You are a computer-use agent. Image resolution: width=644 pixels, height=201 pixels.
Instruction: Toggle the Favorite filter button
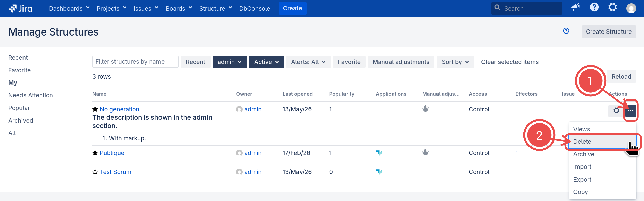coord(349,62)
